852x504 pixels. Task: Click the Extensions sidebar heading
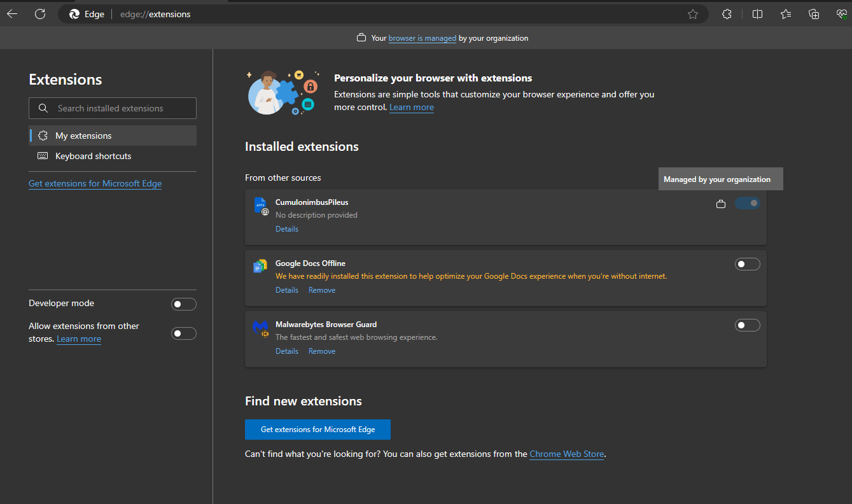pos(66,80)
